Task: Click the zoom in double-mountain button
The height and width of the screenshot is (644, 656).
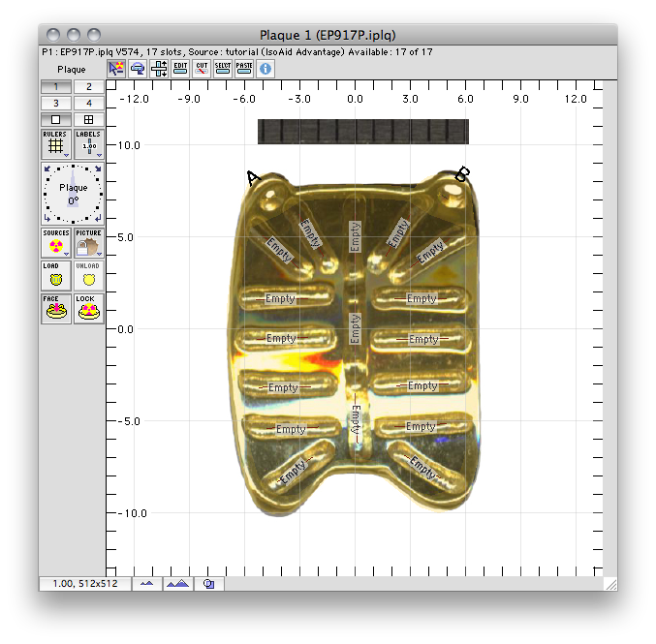Action: [x=177, y=584]
